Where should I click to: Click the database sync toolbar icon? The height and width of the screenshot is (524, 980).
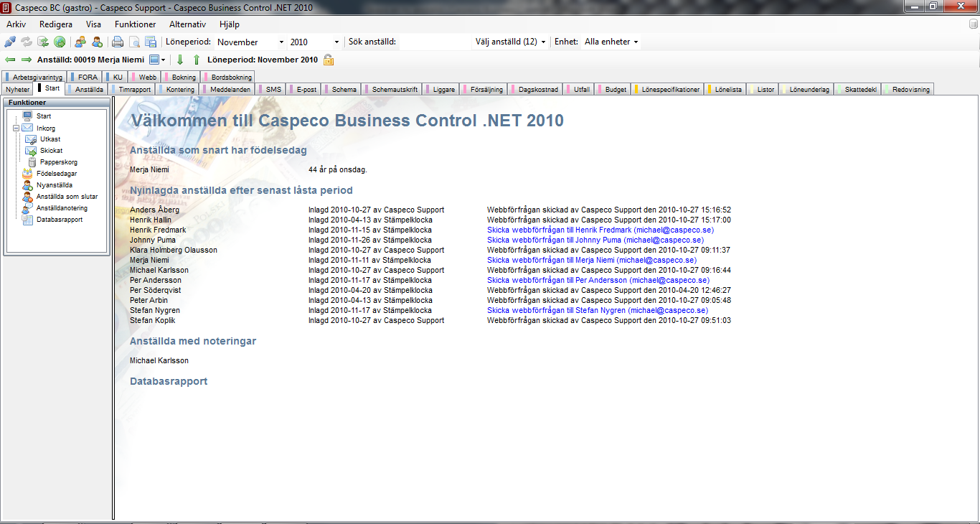(43, 42)
